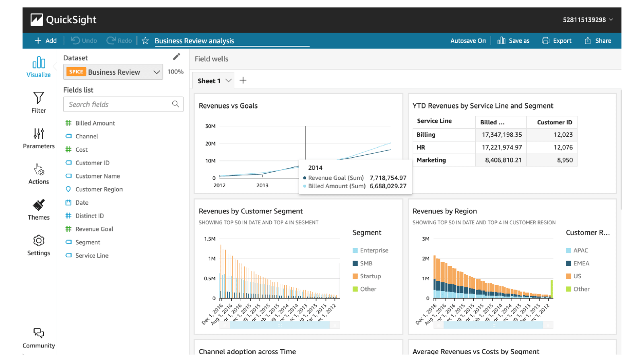644x362 pixels.
Task: Click the Search fields input
Action: (x=123, y=104)
